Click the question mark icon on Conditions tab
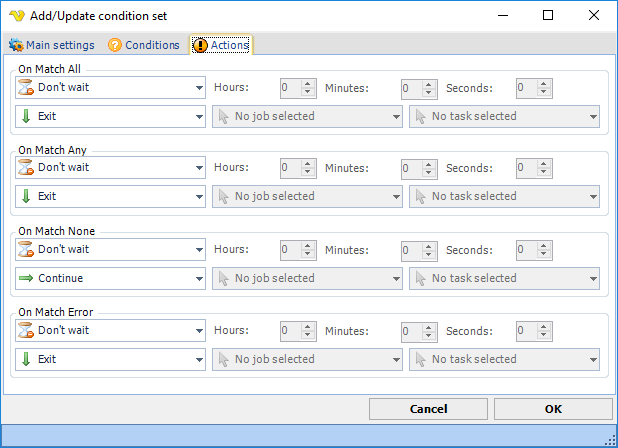The height and width of the screenshot is (448, 618). tap(115, 45)
